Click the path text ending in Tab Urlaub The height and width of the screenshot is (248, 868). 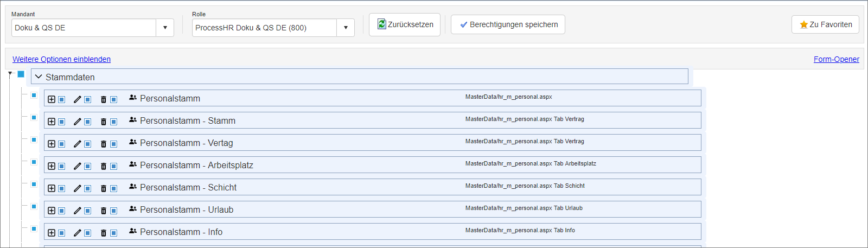pos(524,208)
